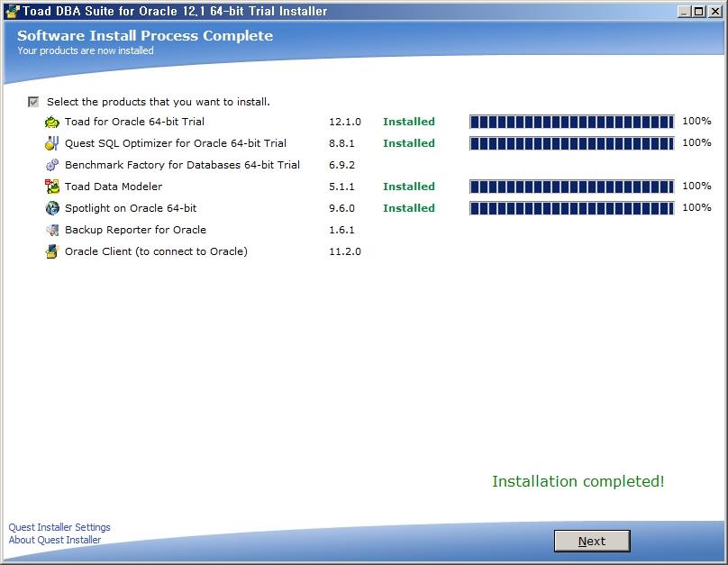The height and width of the screenshot is (565, 728).
Task: Click the Spotlight on Oracle icon
Action: [x=52, y=208]
